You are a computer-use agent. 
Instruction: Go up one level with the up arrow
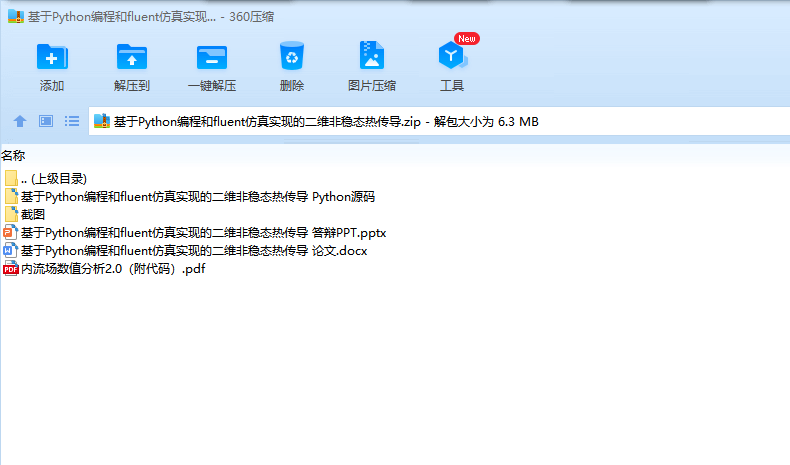point(20,121)
